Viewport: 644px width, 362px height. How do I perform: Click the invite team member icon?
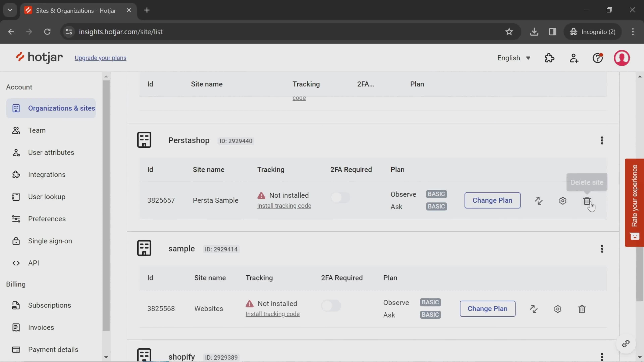pos(574,58)
